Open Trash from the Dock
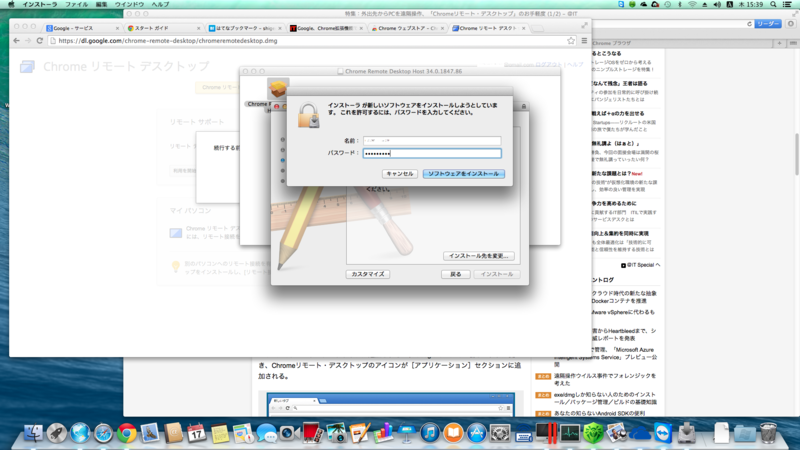 tap(768, 433)
